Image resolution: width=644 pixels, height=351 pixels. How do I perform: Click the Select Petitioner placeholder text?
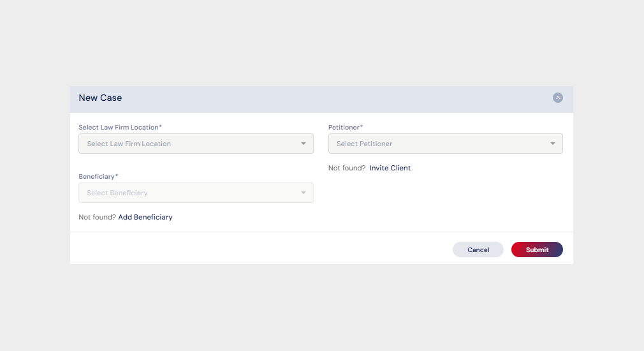(x=364, y=144)
